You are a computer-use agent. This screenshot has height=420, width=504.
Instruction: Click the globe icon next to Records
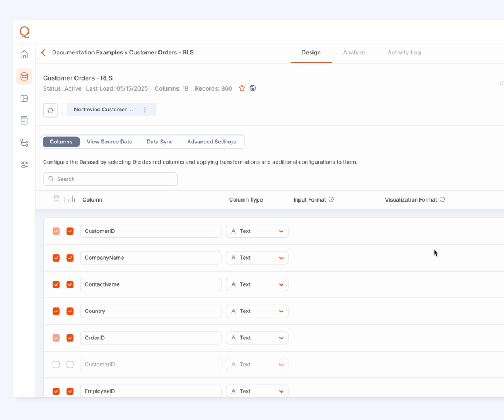coord(253,88)
